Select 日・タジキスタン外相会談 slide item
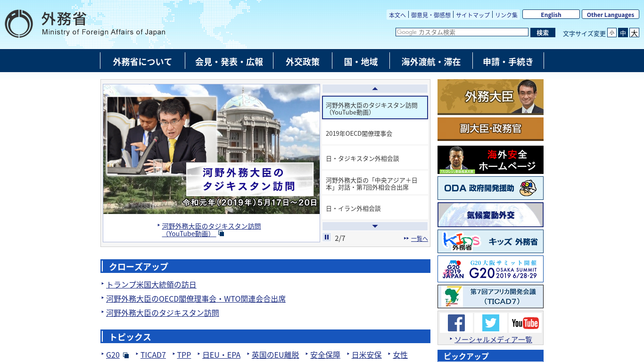Image resolution: width=644 pixels, height=362 pixels. pyautogui.click(x=375, y=158)
